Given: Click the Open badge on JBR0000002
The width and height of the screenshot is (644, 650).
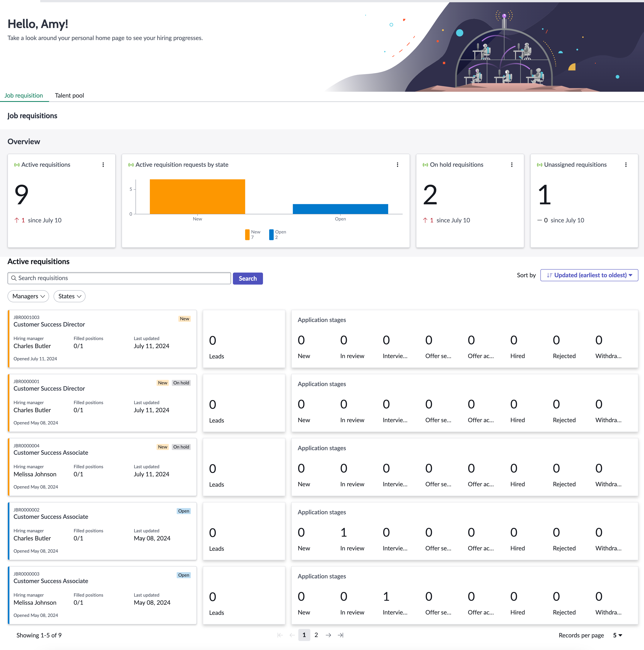Looking at the screenshot, I should pyautogui.click(x=184, y=511).
